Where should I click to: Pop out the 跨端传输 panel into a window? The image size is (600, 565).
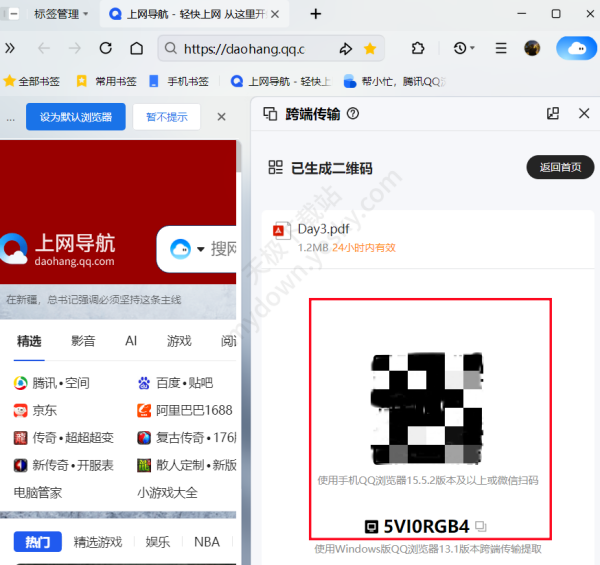point(553,114)
